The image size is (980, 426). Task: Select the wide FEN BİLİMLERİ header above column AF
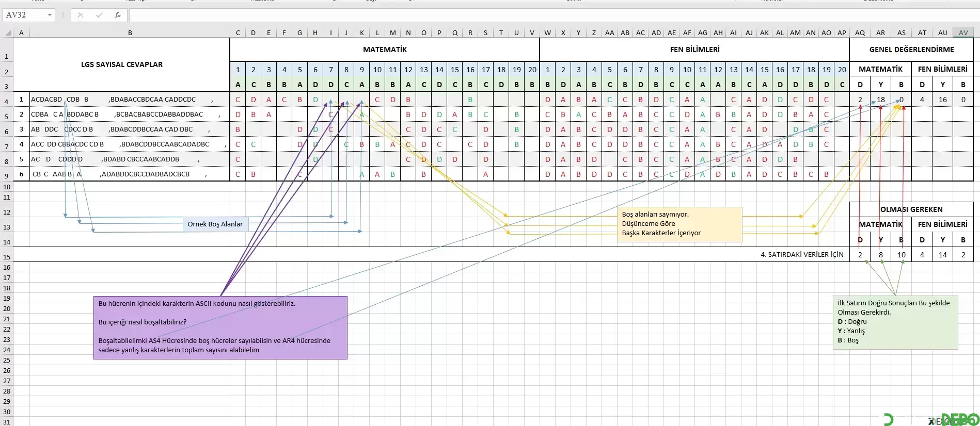pos(694,50)
